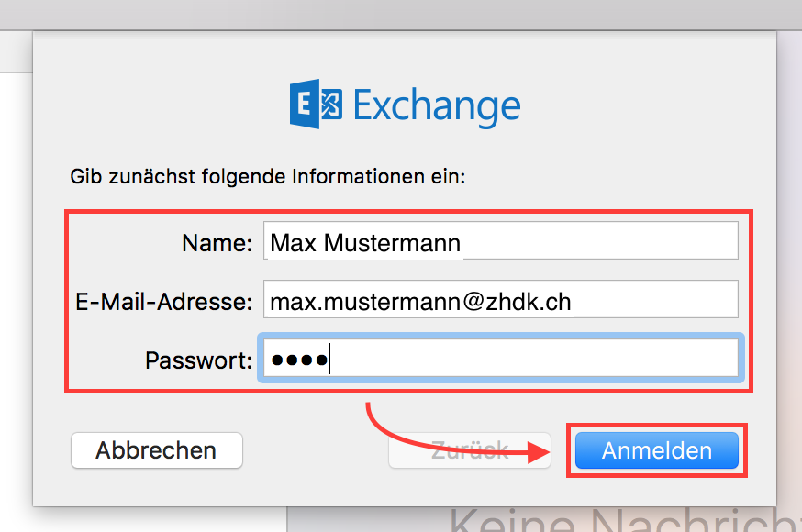The width and height of the screenshot is (802, 532).
Task: Click the masked password dots
Action: 297,360
